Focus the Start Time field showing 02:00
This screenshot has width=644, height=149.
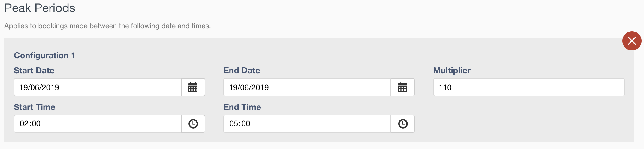point(98,124)
